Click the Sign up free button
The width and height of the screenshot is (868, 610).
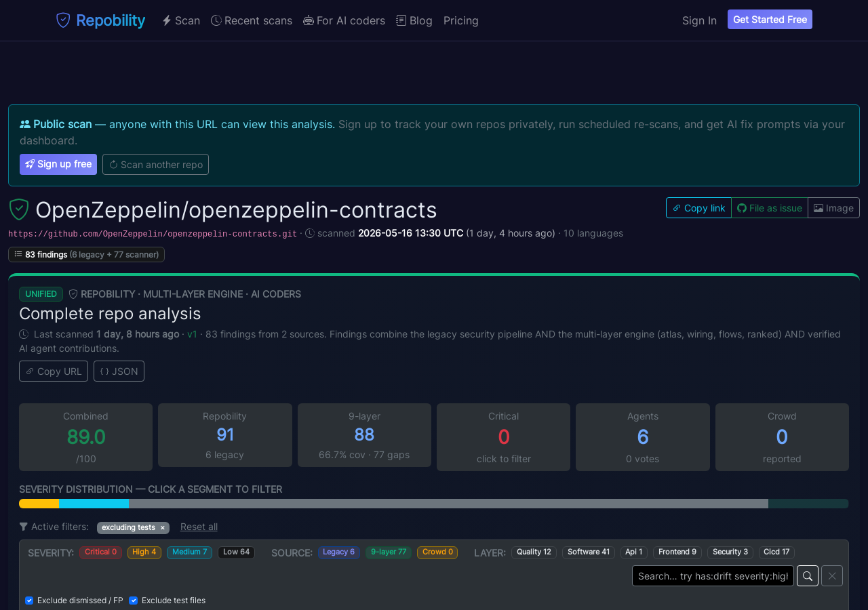(x=58, y=164)
